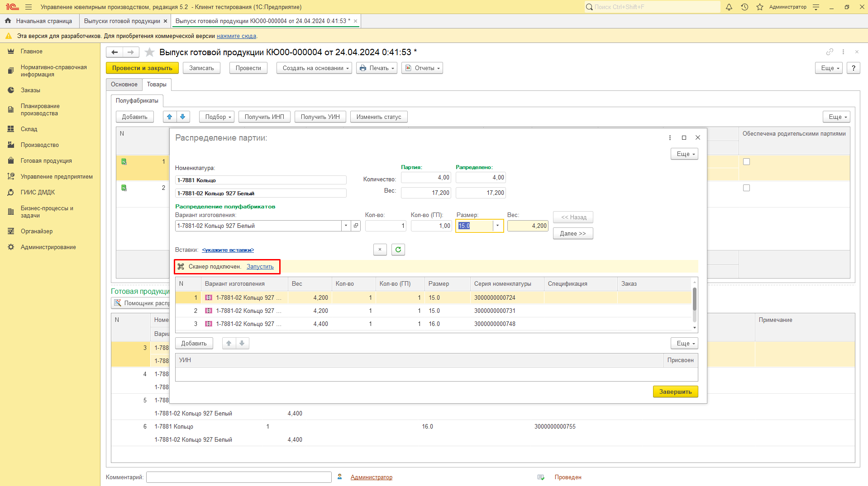Viewport: 868px width, 486px height.
Task: Open Готовая продукция section in sidebar
Action: click(x=46, y=161)
